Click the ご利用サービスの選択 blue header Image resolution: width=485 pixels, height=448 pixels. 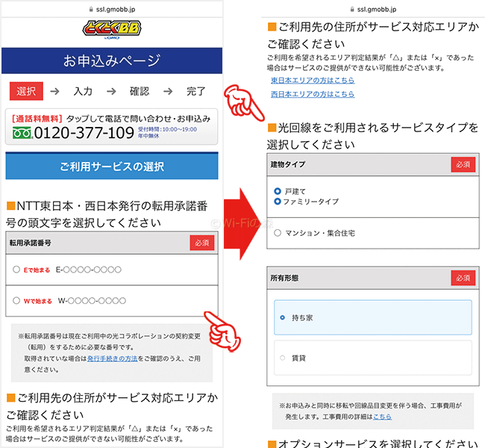click(x=112, y=167)
